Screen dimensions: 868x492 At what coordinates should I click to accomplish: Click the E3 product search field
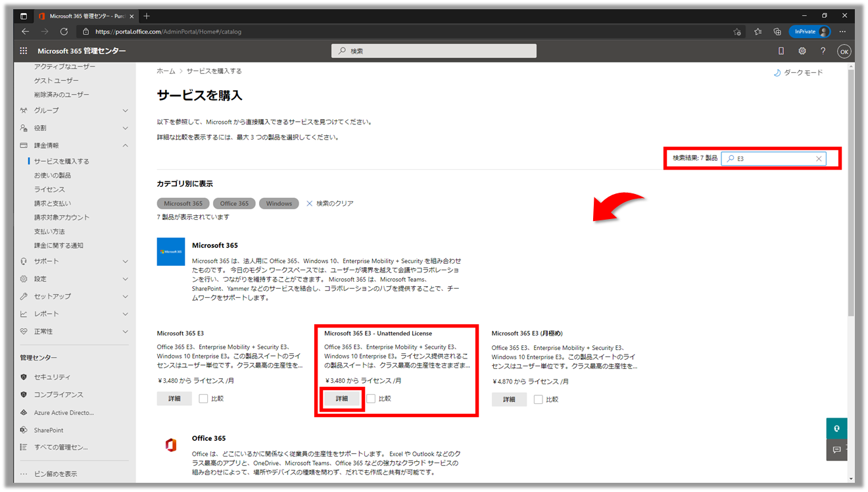pos(773,159)
